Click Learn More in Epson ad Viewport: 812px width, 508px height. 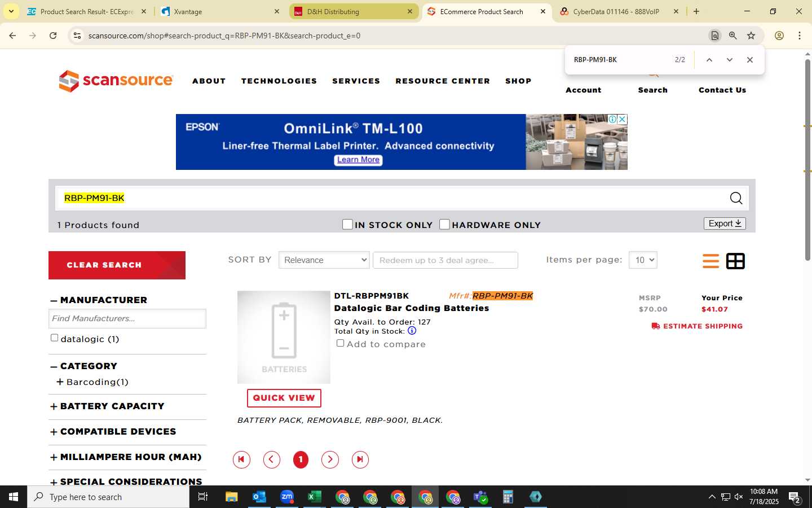[x=358, y=160]
